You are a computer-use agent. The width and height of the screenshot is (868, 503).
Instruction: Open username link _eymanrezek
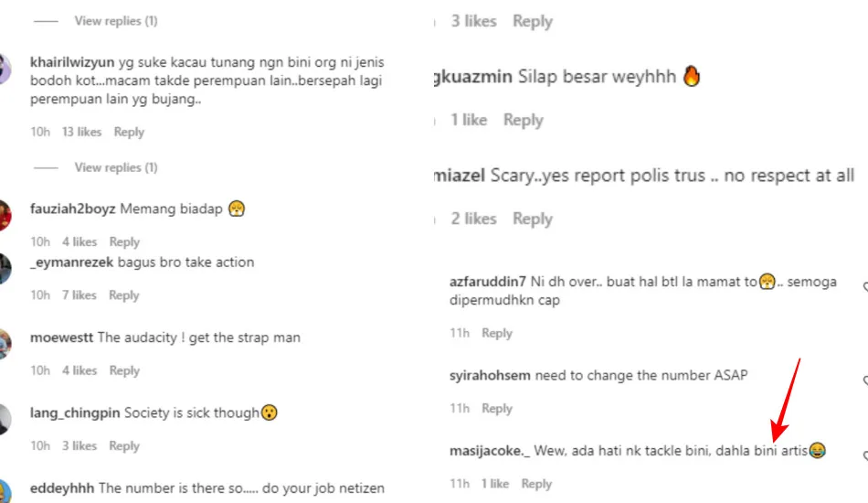(x=71, y=262)
